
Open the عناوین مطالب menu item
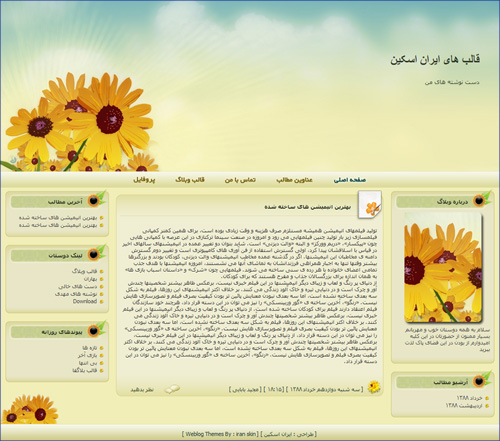pos(294,180)
